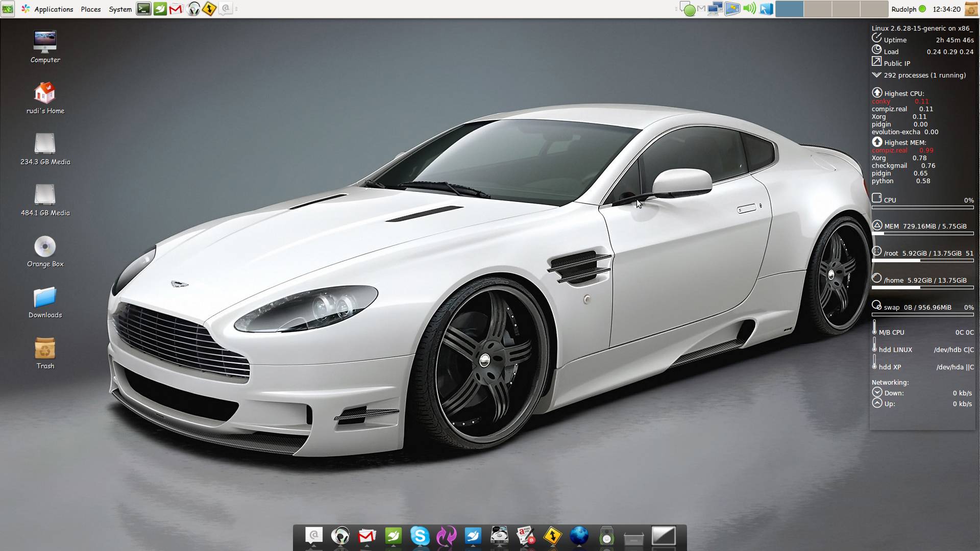Viewport: 980px width, 551px height.
Task: Click the network monitors tray icon
Action: click(715, 9)
